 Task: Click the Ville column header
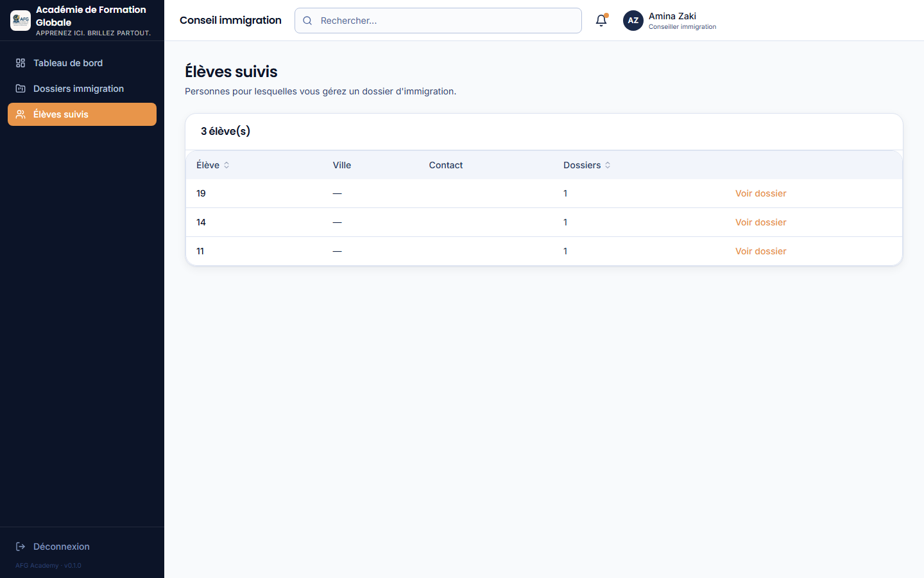point(342,165)
